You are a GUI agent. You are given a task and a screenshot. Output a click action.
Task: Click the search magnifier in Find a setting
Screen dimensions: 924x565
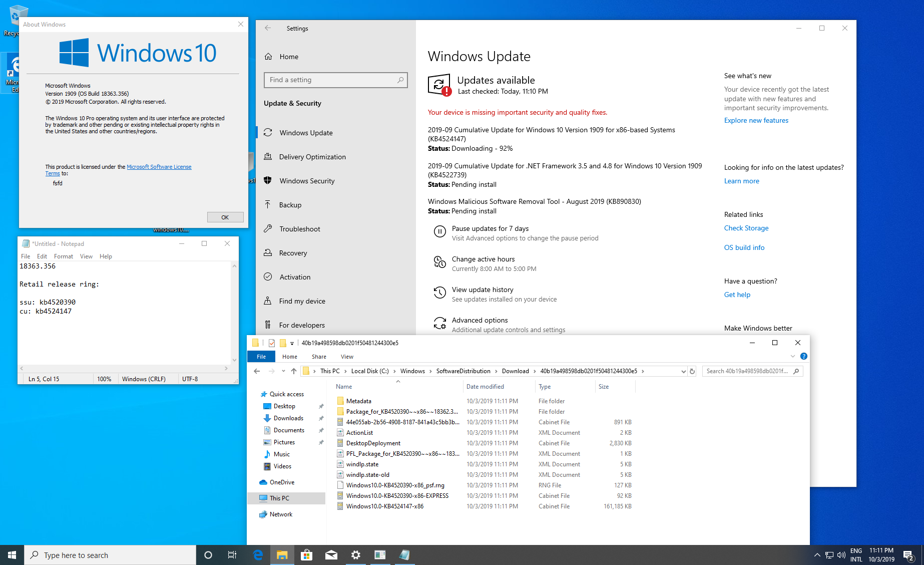400,80
